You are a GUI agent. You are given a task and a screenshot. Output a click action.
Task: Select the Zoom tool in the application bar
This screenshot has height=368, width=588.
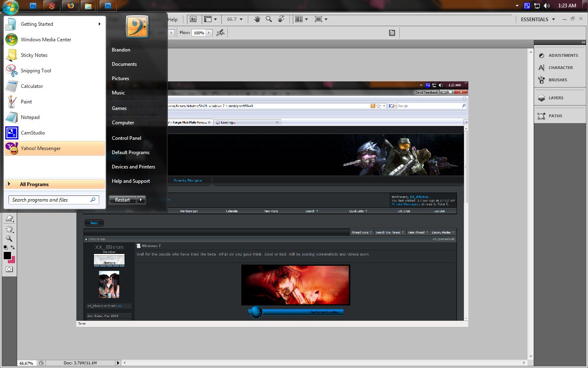(269, 19)
